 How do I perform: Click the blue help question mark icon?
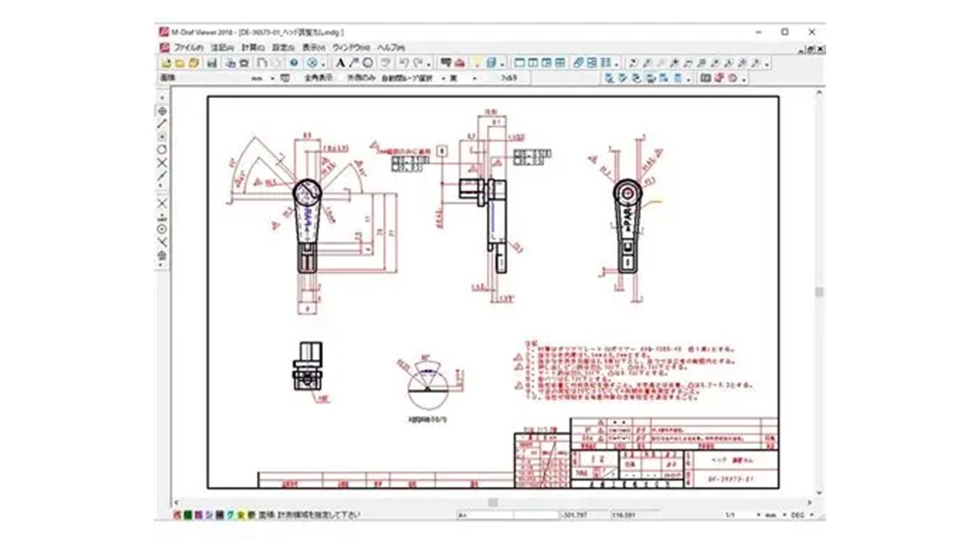pyautogui.click(x=293, y=63)
